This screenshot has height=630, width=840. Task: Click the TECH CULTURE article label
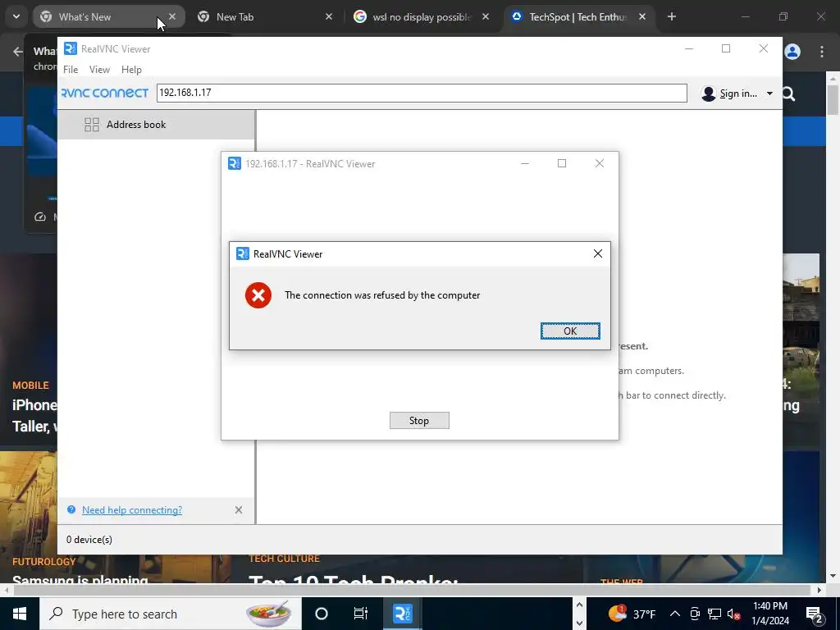pyautogui.click(x=285, y=559)
